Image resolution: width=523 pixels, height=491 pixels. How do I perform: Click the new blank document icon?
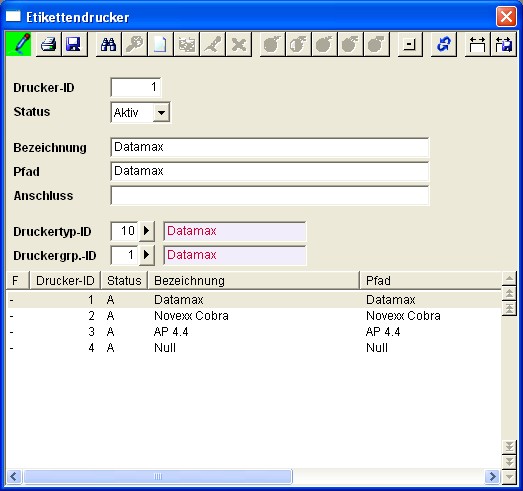coord(160,44)
